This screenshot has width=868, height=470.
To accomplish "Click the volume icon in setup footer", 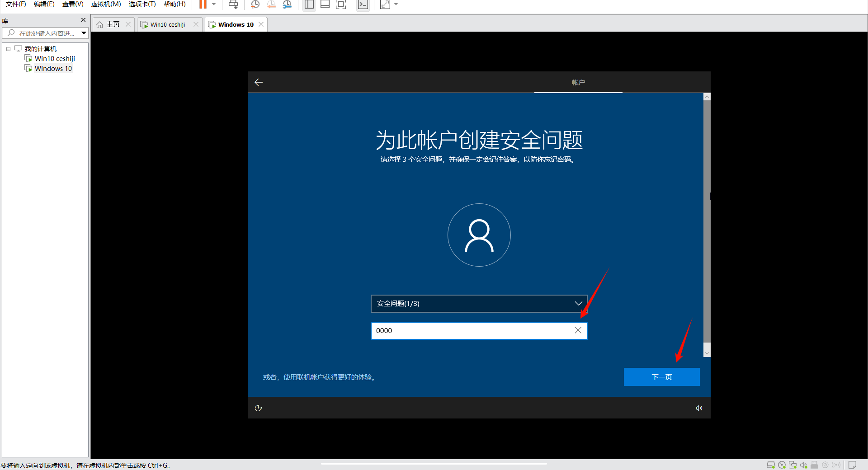I will 699,408.
